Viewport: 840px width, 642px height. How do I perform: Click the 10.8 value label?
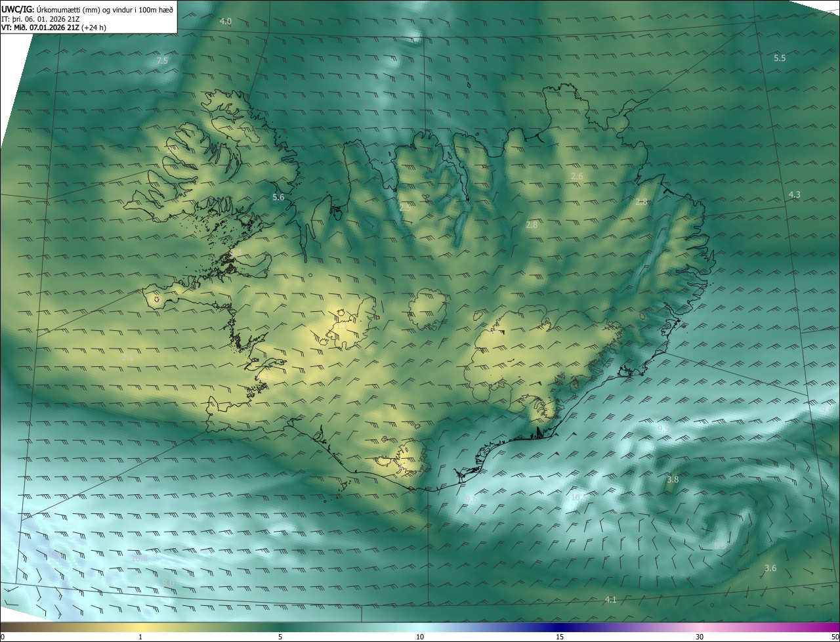[139, 559]
